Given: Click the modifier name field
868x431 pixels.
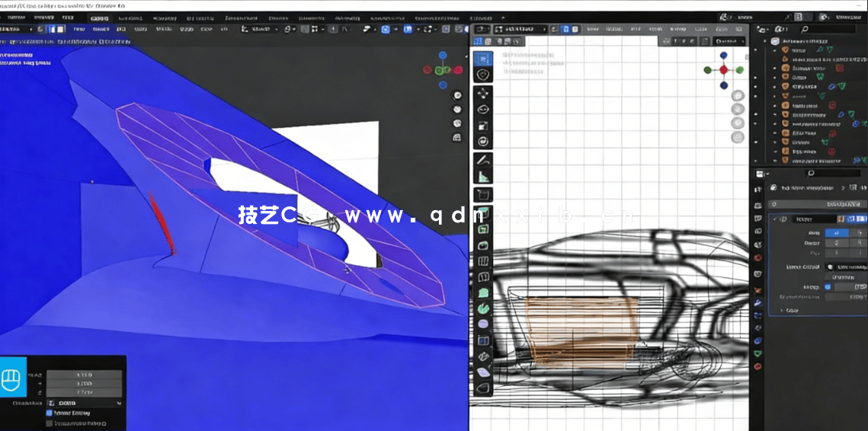Looking at the screenshot, I should coord(814,219).
